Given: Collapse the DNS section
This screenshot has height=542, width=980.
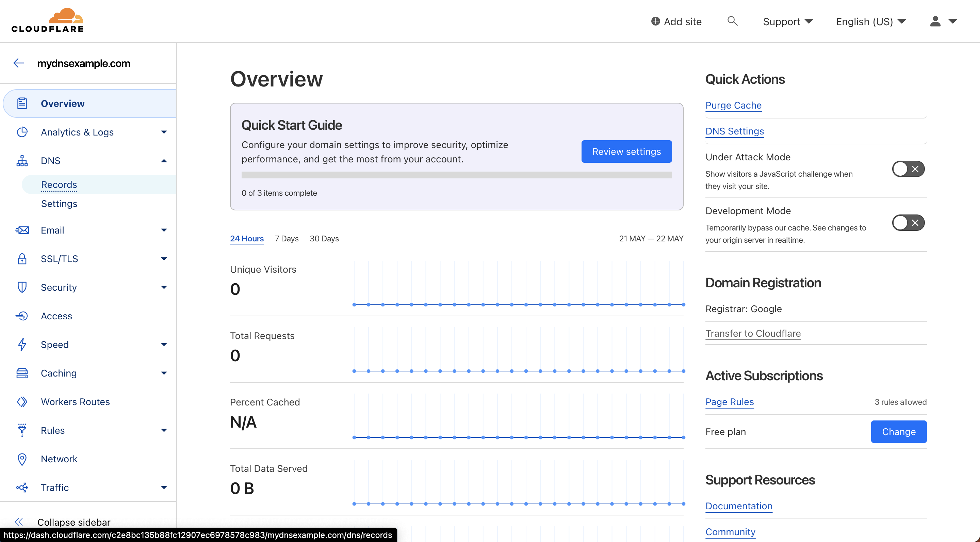Looking at the screenshot, I should [x=164, y=160].
